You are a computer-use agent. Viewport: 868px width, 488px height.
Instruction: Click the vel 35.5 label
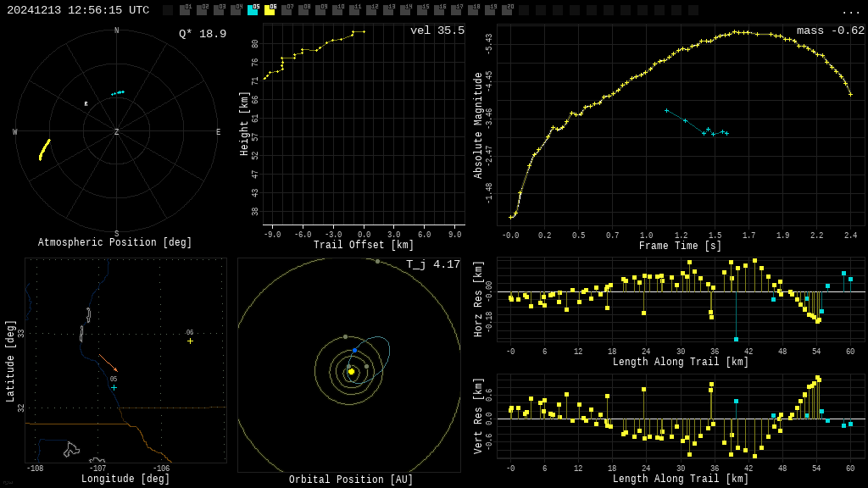(437, 30)
